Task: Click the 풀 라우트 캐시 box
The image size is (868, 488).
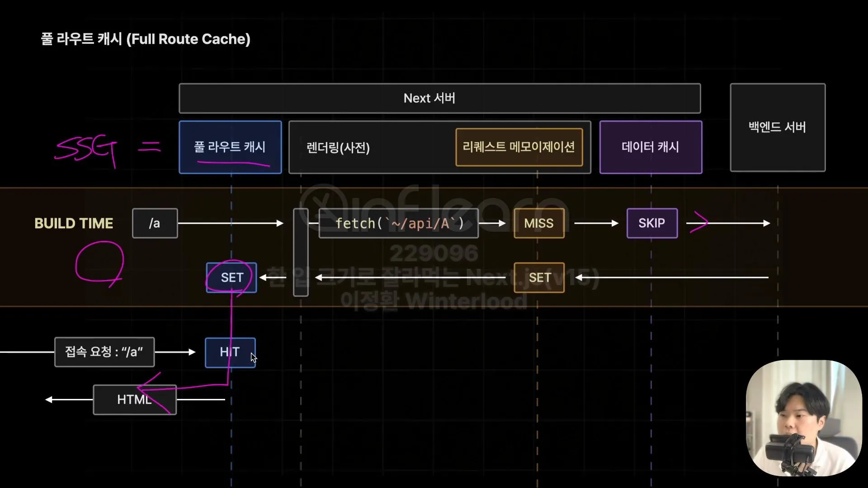Action: point(230,147)
